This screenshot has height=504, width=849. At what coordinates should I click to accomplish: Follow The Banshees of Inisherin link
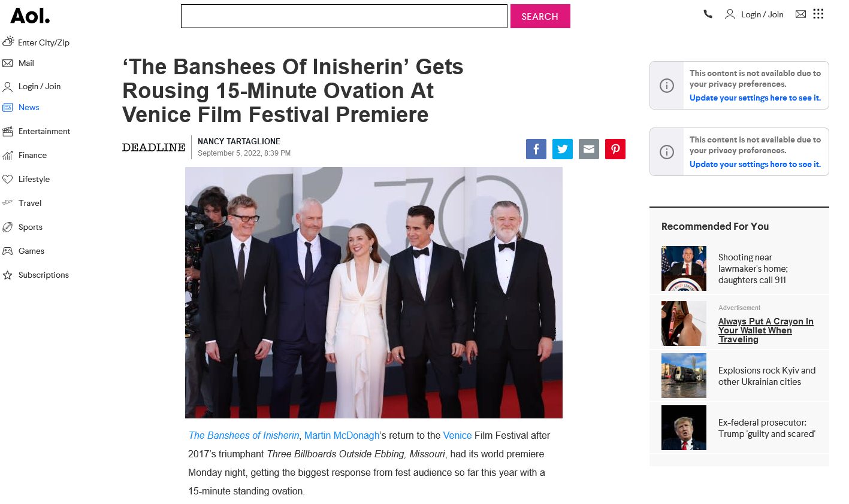click(x=244, y=435)
